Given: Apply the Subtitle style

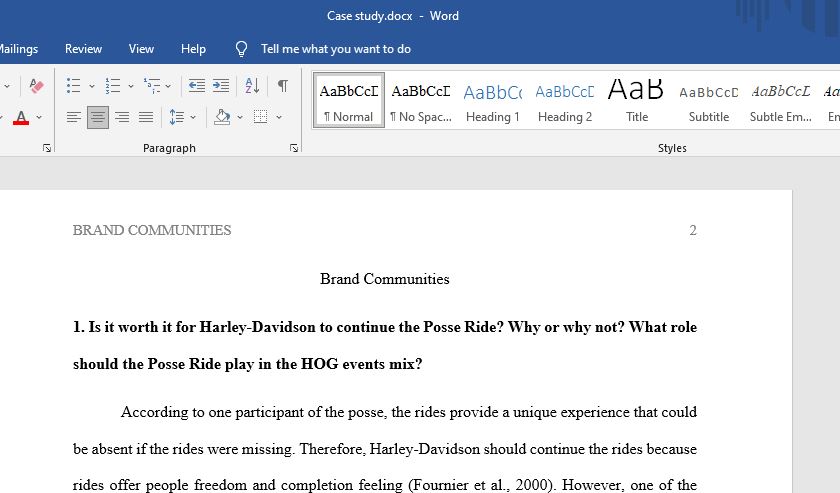Looking at the screenshot, I should 708,101.
